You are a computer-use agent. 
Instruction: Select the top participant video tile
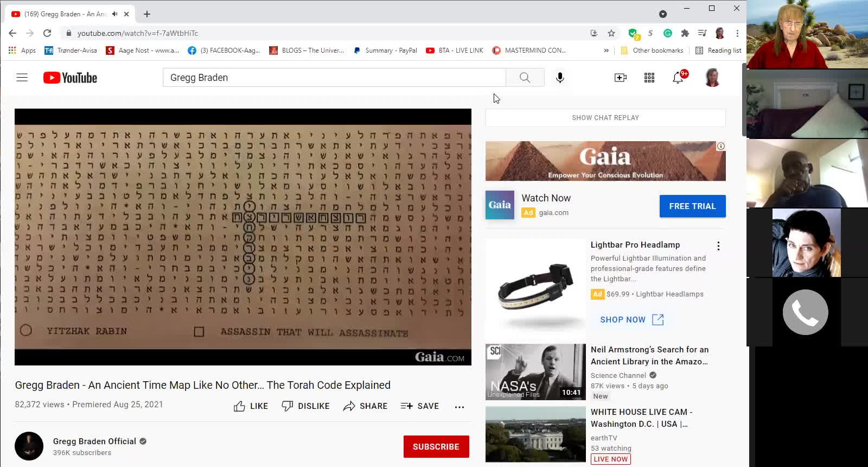click(807, 34)
